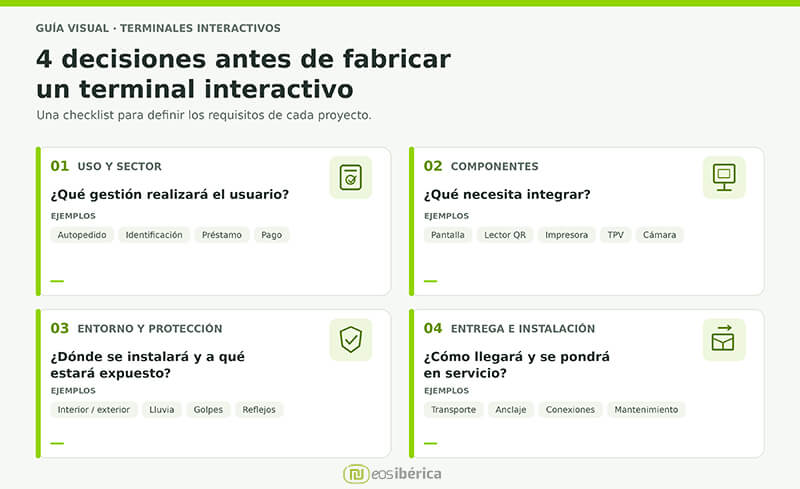The height and width of the screenshot is (489, 800).
Task: Select the Reflejos tag
Action: tap(259, 409)
